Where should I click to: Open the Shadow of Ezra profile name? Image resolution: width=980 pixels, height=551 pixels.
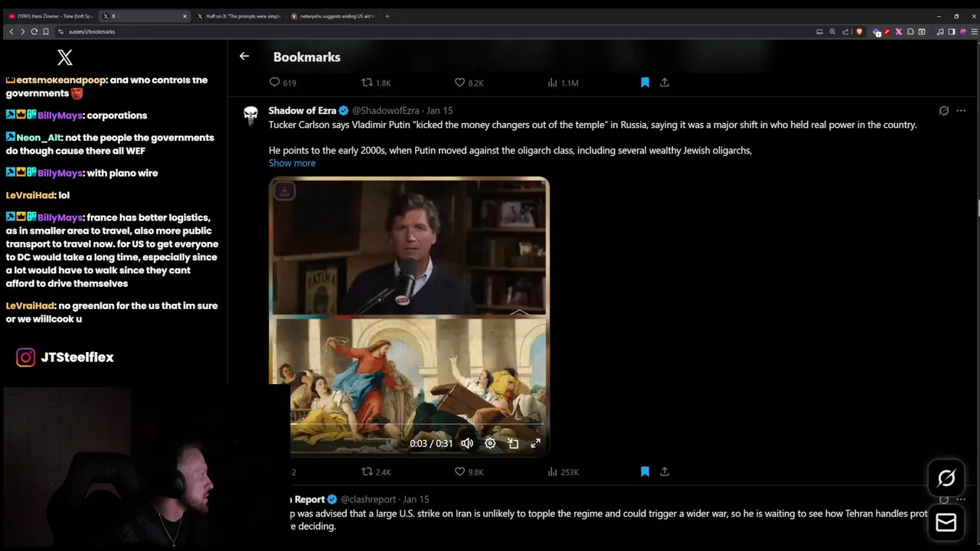pos(302,111)
